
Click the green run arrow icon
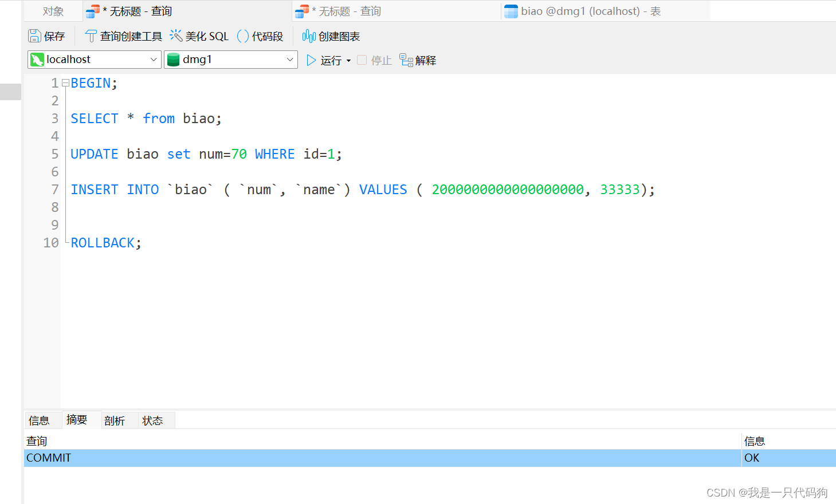[x=311, y=60]
